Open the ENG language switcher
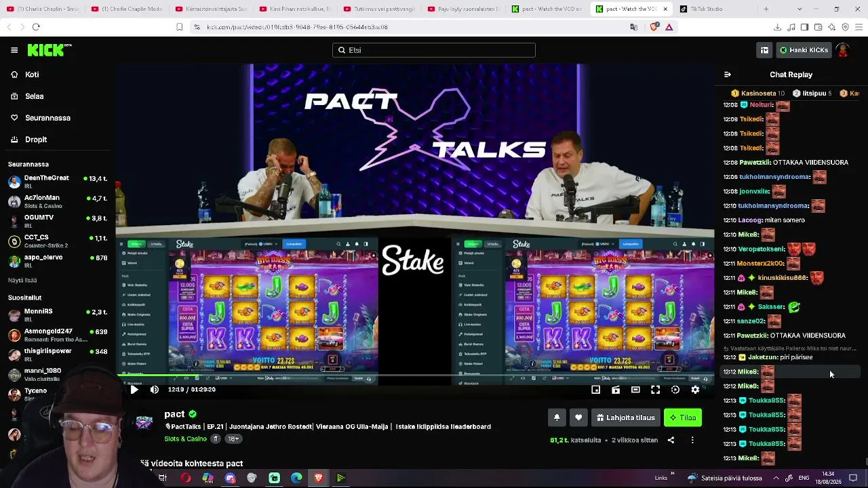The height and width of the screenshot is (488, 868). click(x=804, y=478)
